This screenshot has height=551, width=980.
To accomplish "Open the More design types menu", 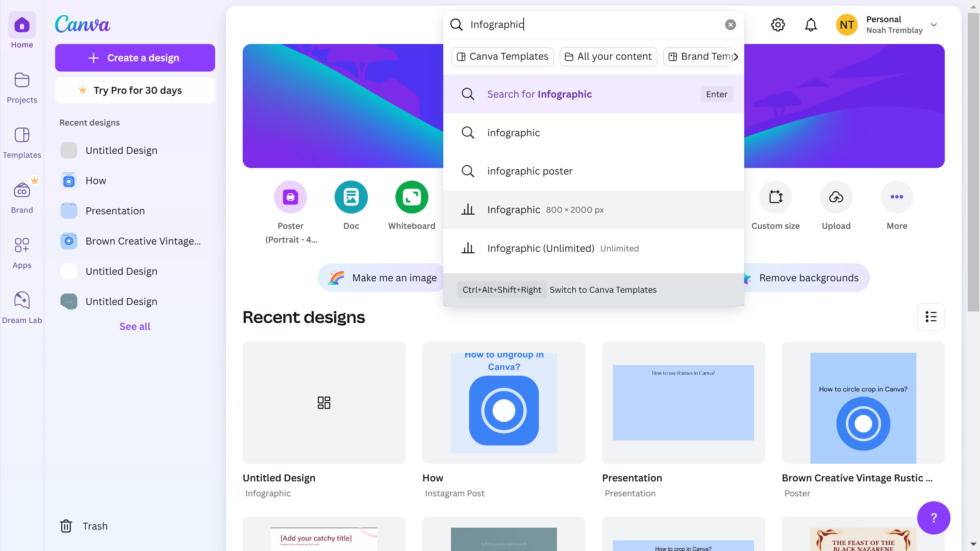I will point(897,197).
